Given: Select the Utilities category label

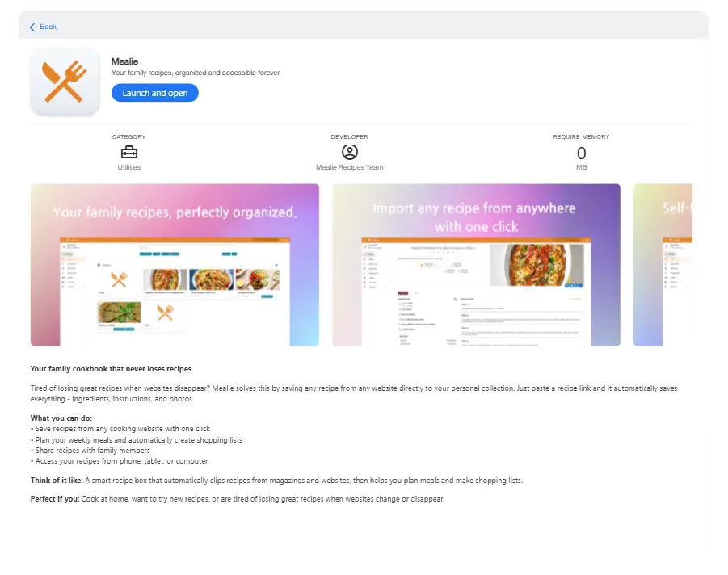Looking at the screenshot, I should [x=129, y=167].
